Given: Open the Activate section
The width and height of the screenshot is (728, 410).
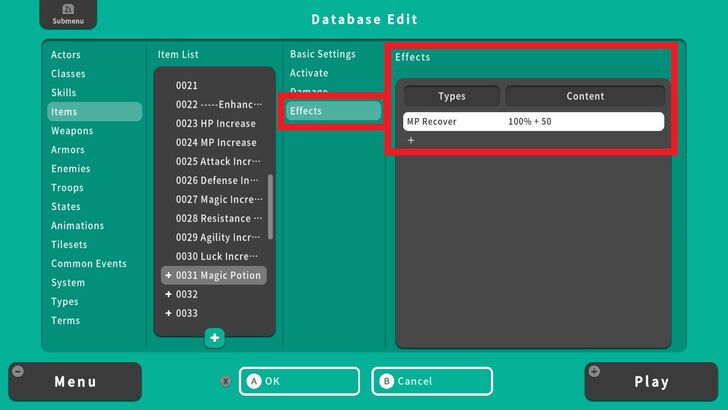Looking at the screenshot, I should click(x=309, y=73).
